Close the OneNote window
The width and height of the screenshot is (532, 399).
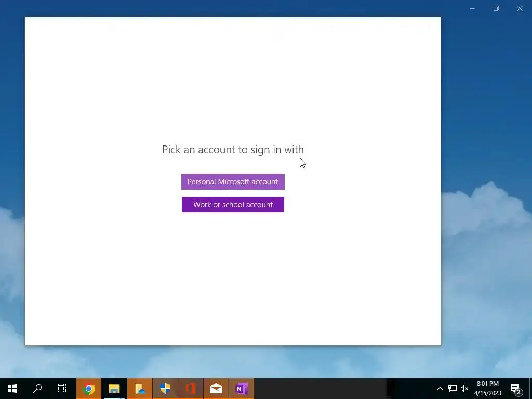tap(520, 8)
